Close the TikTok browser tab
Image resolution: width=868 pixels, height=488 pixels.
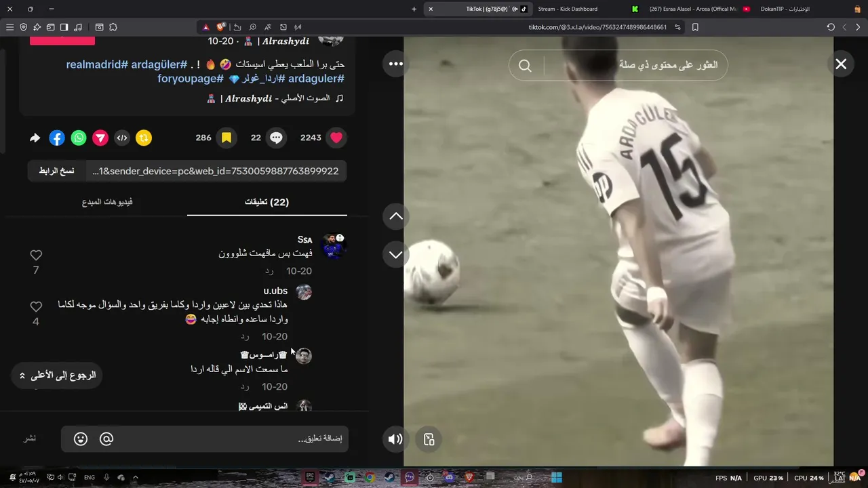tap(431, 9)
